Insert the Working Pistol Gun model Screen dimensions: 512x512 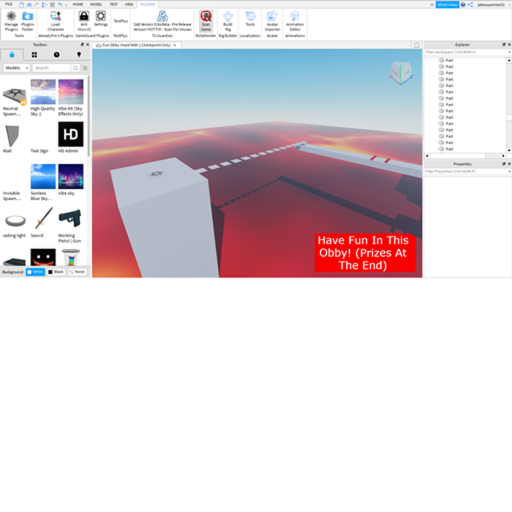tap(71, 219)
